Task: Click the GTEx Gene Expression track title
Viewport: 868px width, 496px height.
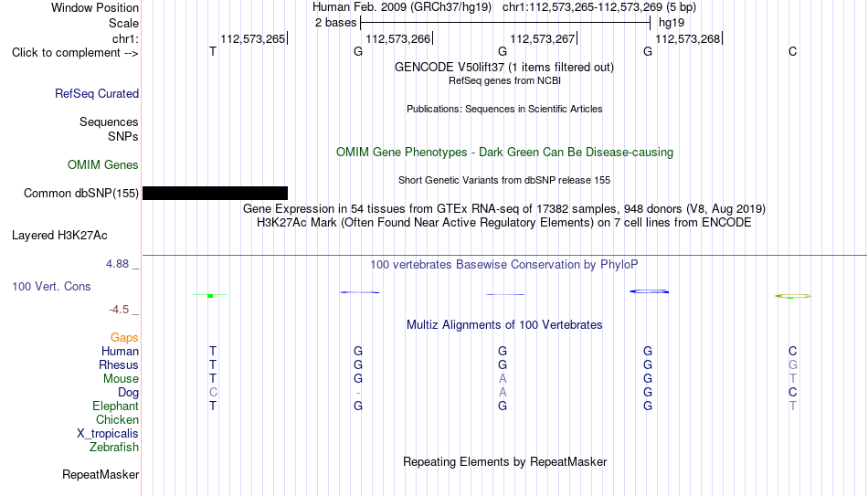Action: [x=504, y=209]
